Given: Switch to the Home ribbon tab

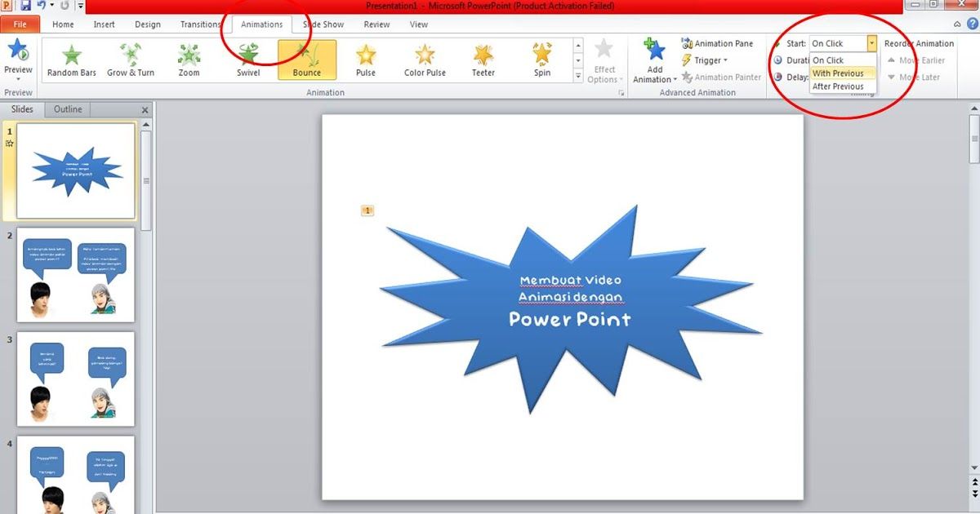Looking at the screenshot, I should tap(63, 24).
